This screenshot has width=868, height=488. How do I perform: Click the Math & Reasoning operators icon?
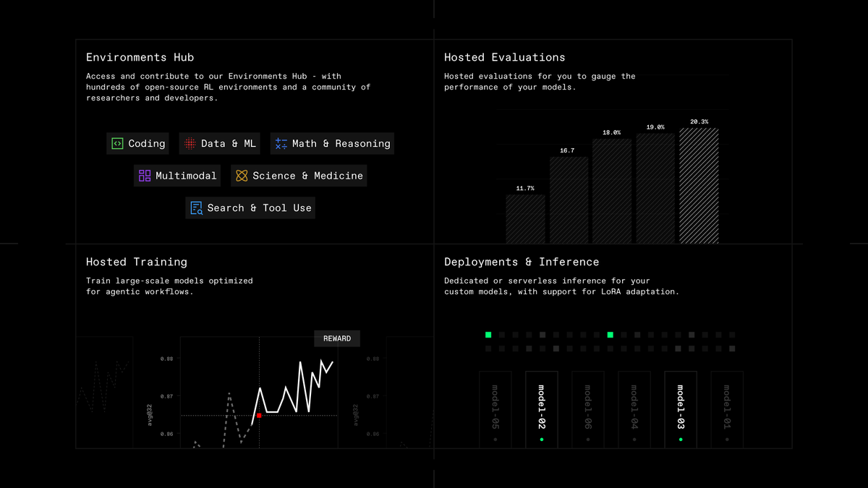(x=281, y=144)
